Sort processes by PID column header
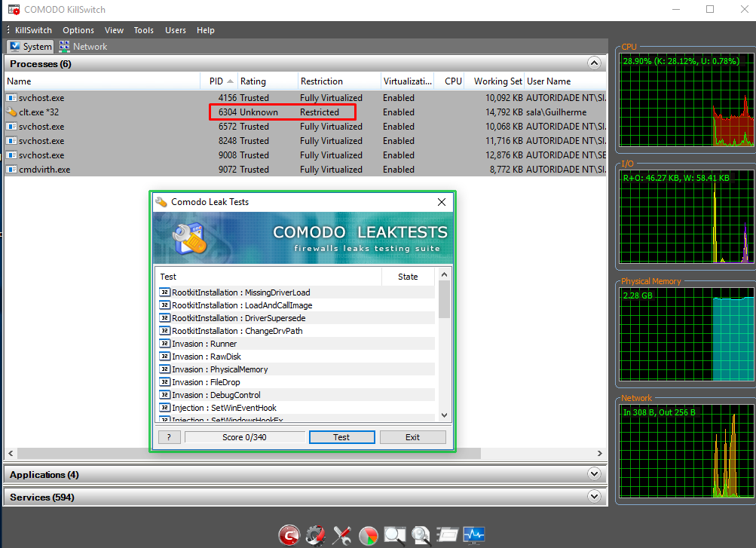Viewport: 756px width, 548px height. point(218,81)
